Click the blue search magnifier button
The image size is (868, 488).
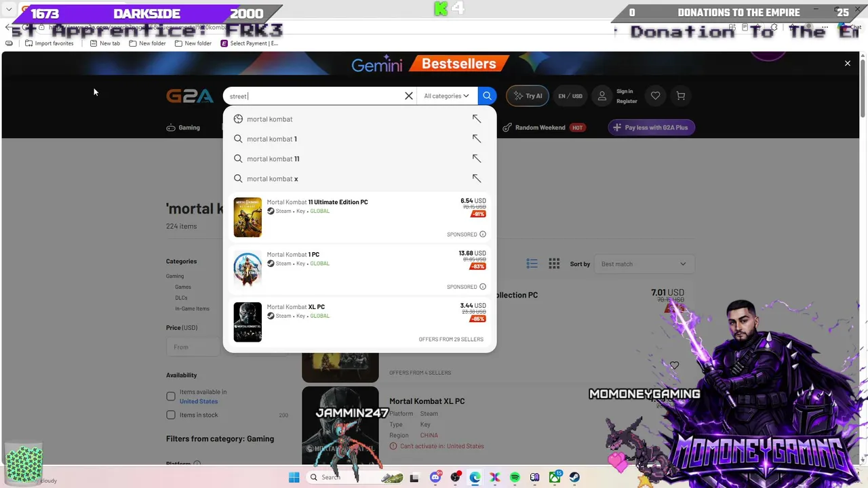point(487,96)
